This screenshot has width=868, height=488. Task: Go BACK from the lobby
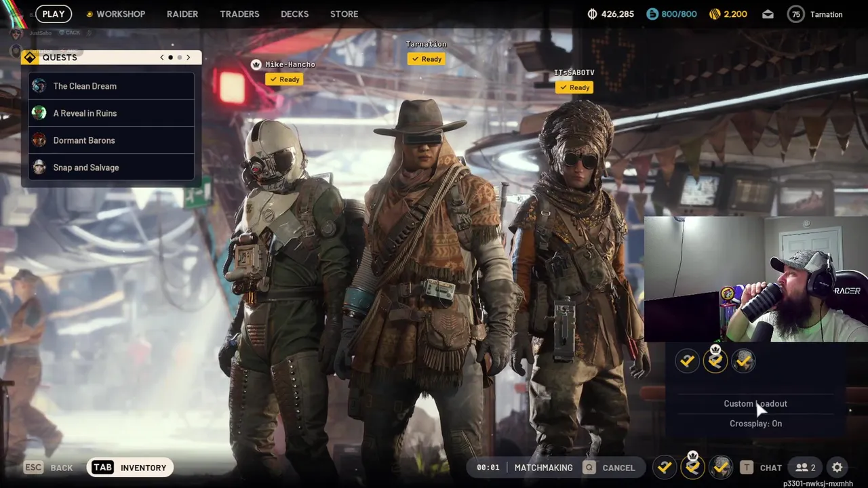pyautogui.click(x=61, y=468)
